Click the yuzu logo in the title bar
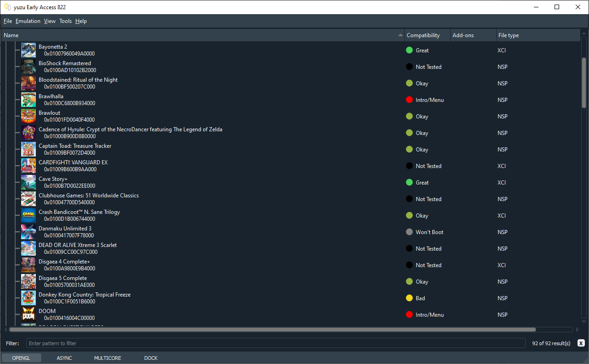The width and height of the screenshot is (589, 364). coord(7,7)
